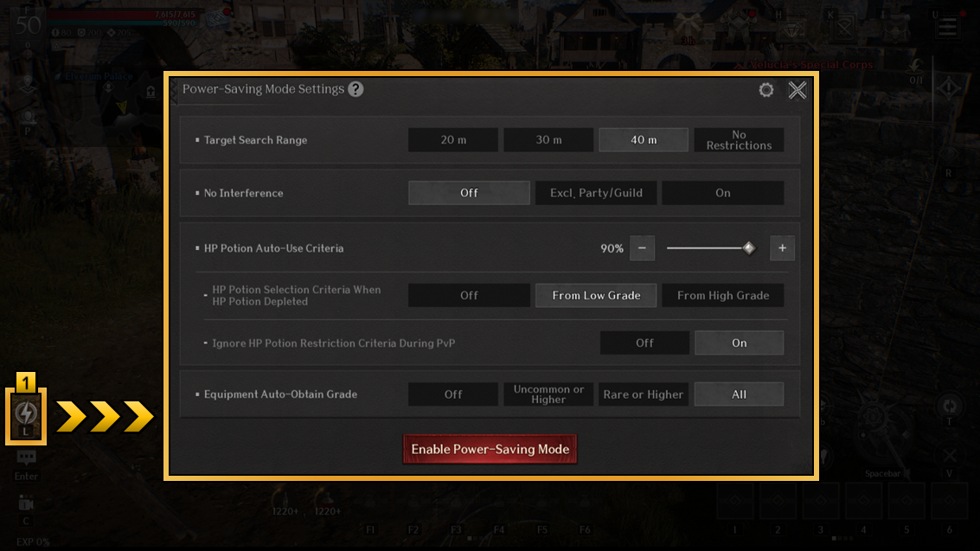Open the Power-Saving Mode help question mark

(355, 89)
